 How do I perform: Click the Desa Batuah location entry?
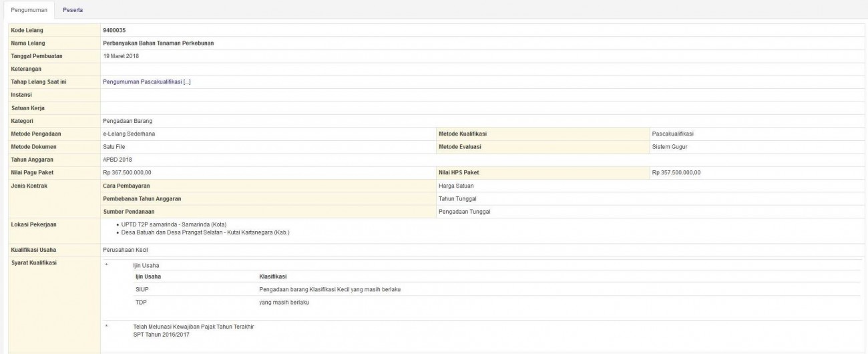pos(205,232)
